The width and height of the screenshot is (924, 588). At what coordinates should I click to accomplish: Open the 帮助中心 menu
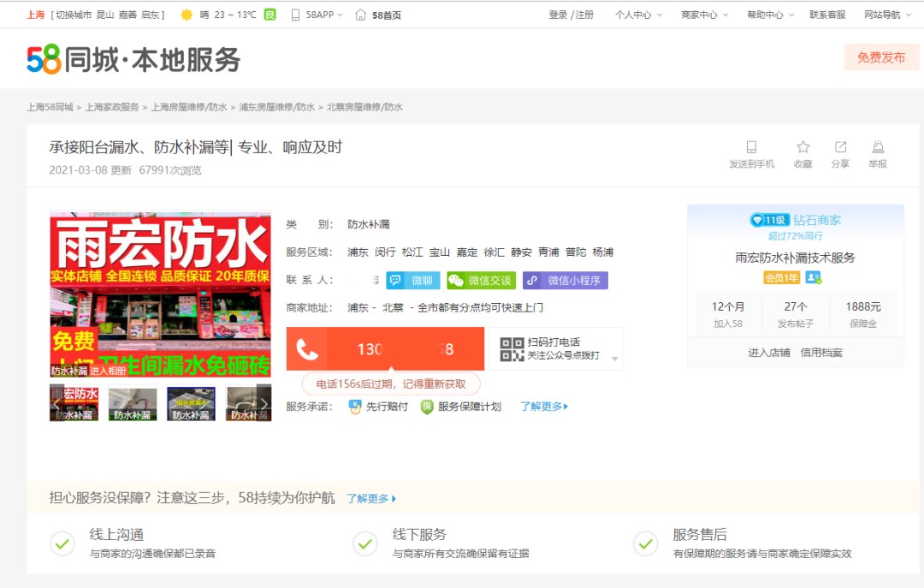click(x=771, y=15)
